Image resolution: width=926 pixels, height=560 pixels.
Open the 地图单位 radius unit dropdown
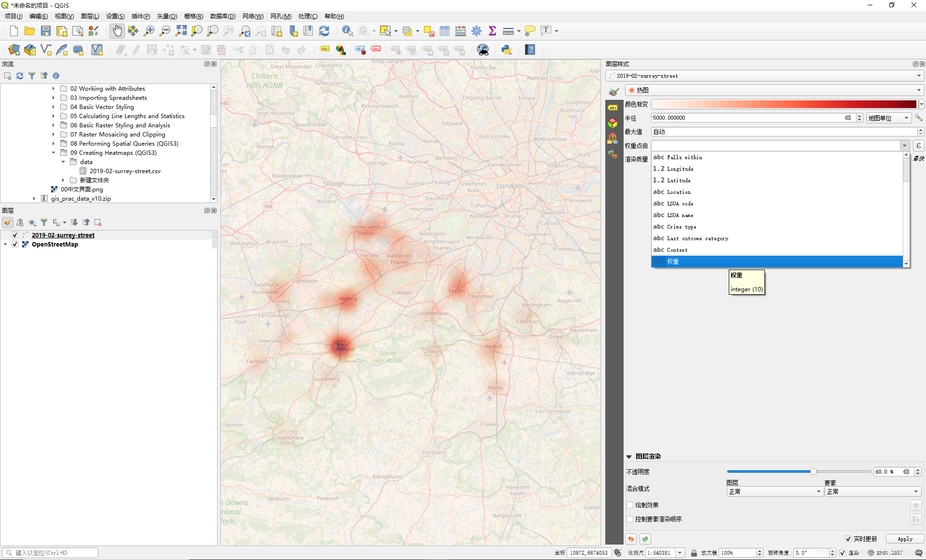(x=888, y=118)
